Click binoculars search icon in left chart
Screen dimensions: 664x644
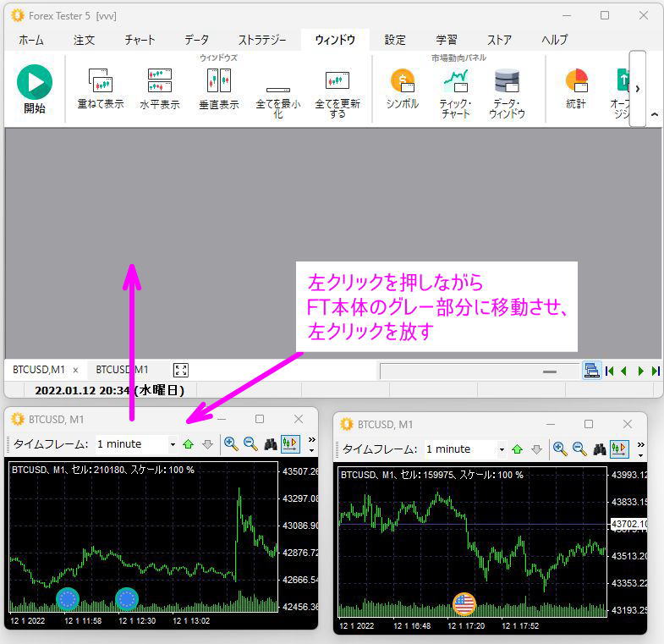pos(271,444)
